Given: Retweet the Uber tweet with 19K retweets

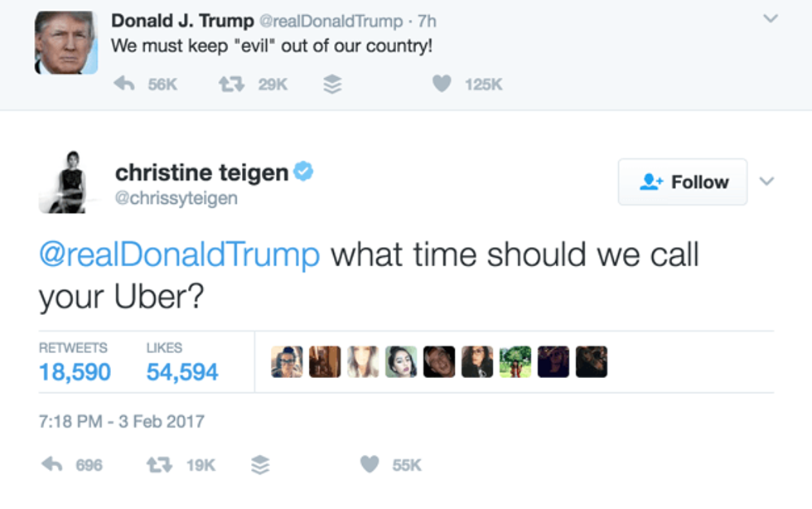Looking at the screenshot, I should coord(157,465).
